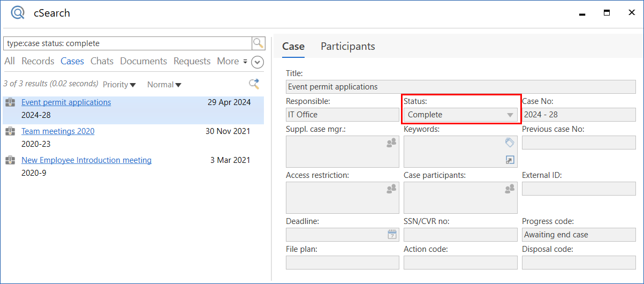This screenshot has height=284, width=644.
Task: Open New Employee Introduction meeting link
Action: pos(87,160)
